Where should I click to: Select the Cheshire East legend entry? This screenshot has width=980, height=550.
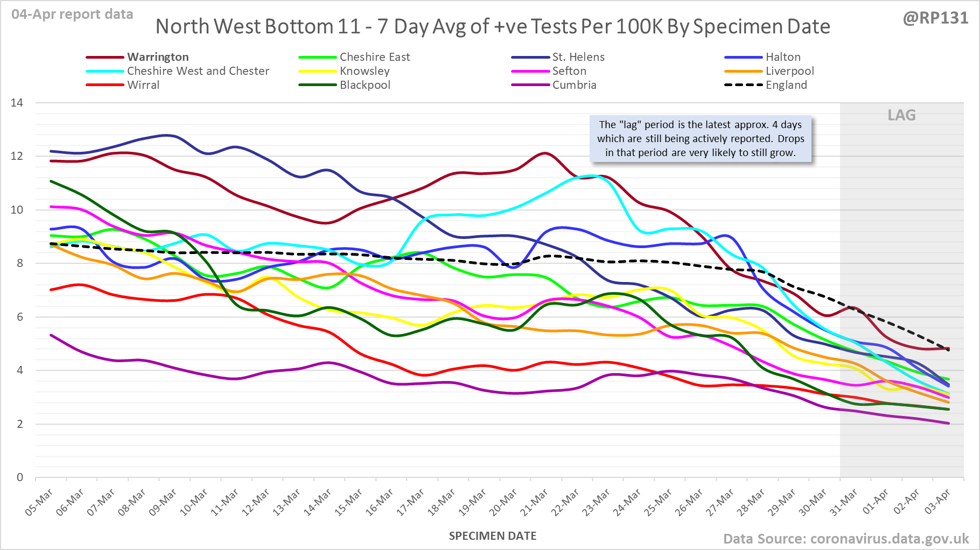tap(374, 57)
